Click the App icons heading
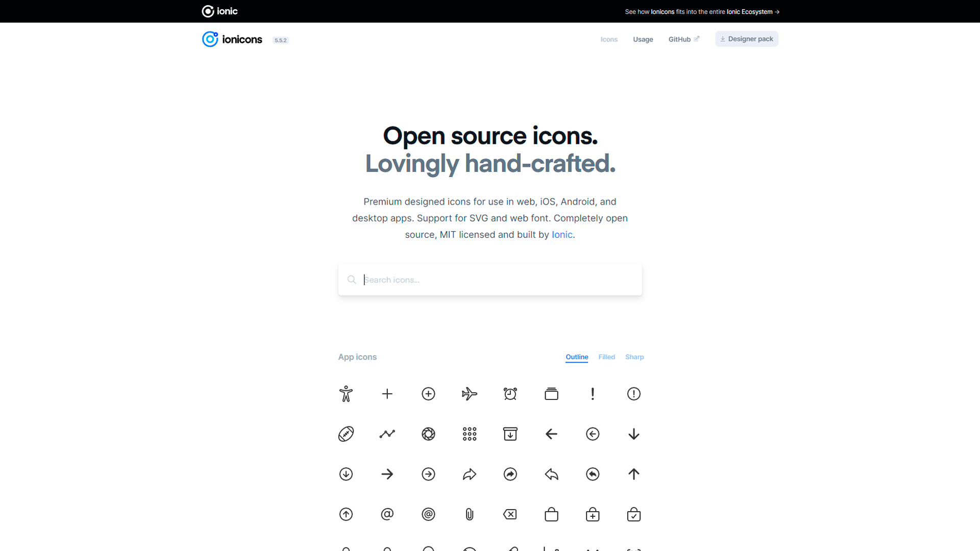 [357, 357]
